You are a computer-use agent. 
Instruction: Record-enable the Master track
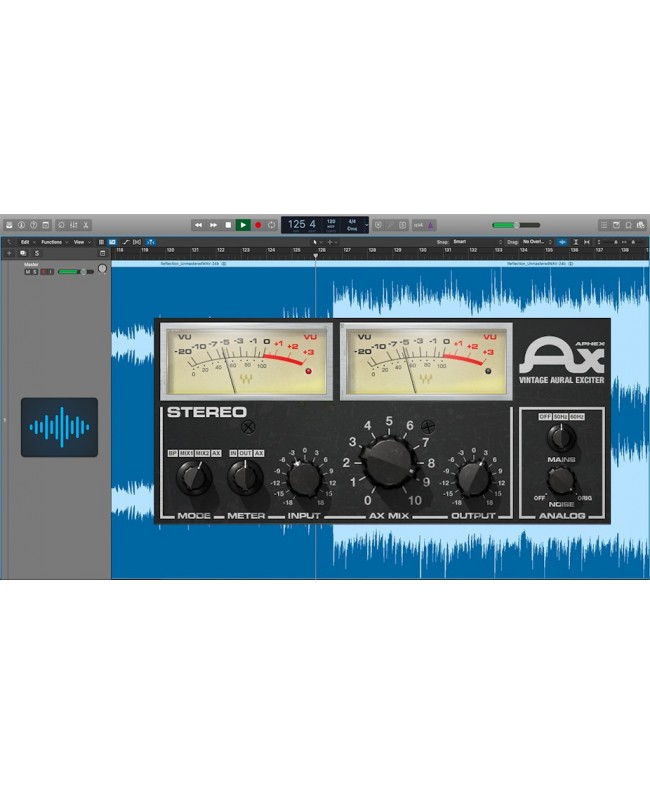tap(44, 272)
